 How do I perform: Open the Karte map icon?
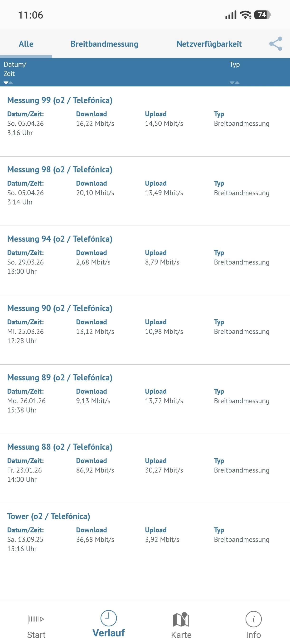pyautogui.click(x=181, y=619)
